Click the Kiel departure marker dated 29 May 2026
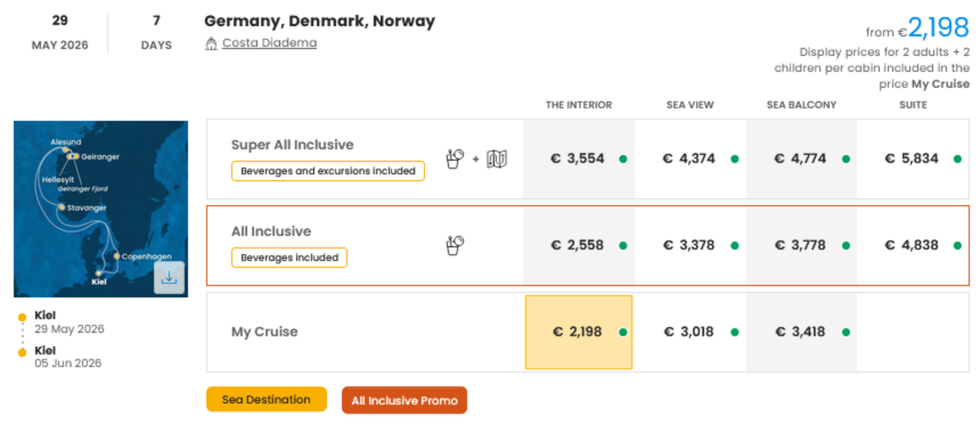Image resolution: width=980 pixels, height=432 pixels. click(22, 318)
